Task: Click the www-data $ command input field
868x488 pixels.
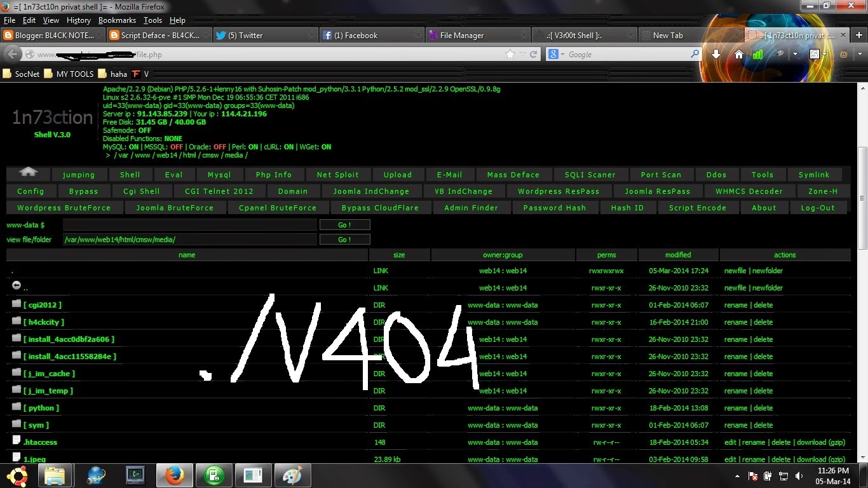Action: tap(189, 224)
